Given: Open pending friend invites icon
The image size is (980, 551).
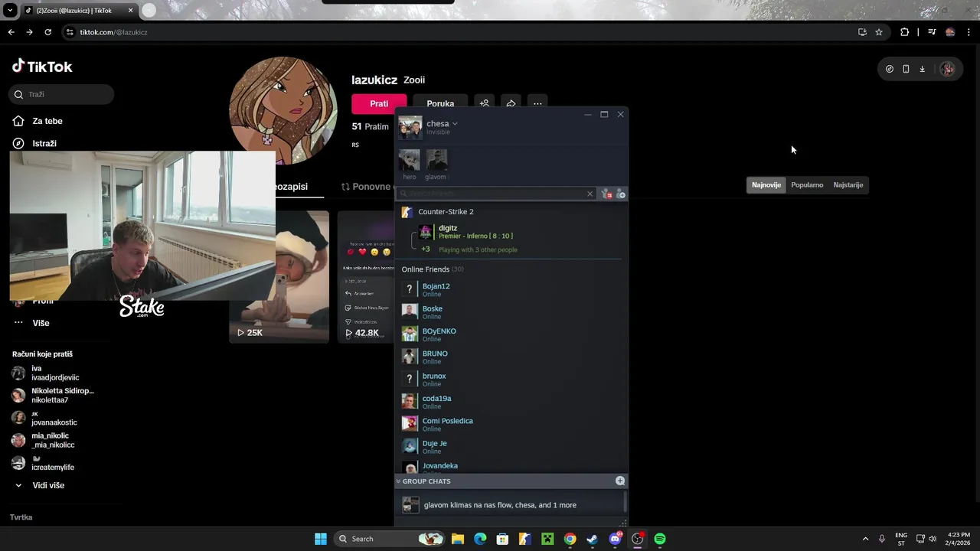Looking at the screenshot, I should pos(606,194).
